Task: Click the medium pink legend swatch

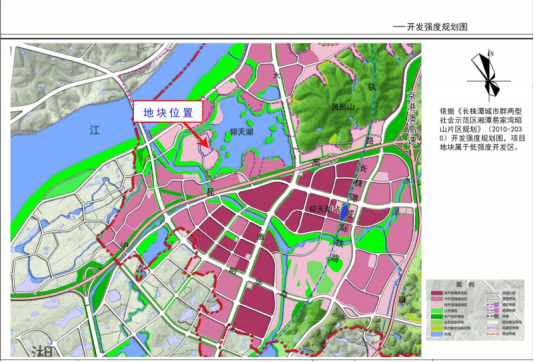Action: (x=437, y=299)
